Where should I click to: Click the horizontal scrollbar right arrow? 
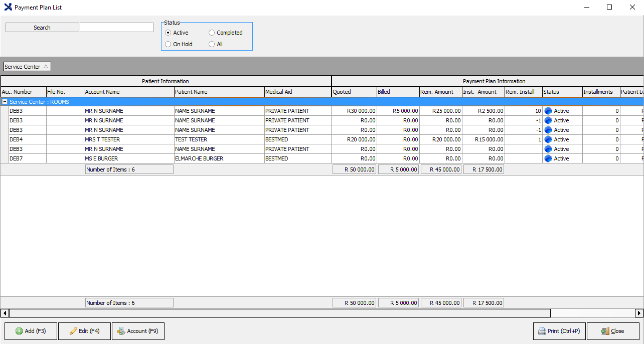(x=639, y=313)
